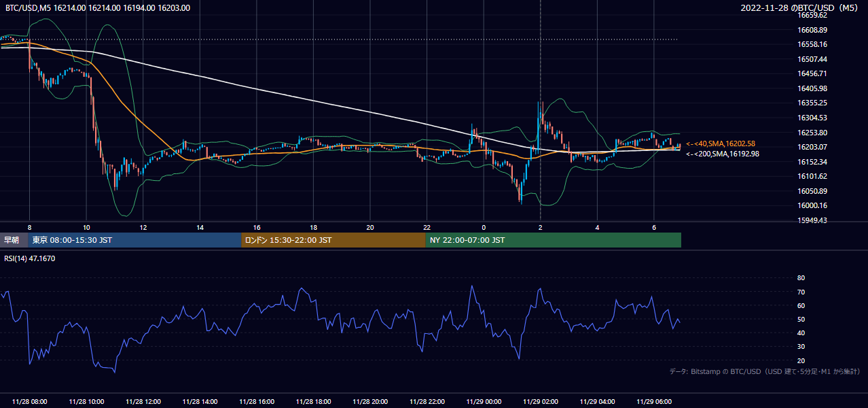868x408 pixels.
Task: Click the 11/28 16:00 date label
Action: click(x=257, y=401)
